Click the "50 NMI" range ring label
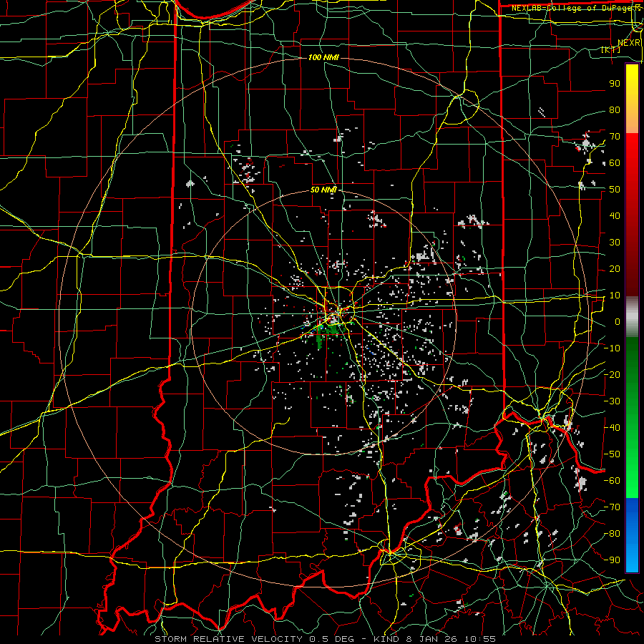The width and height of the screenshot is (644, 644). click(323, 190)
